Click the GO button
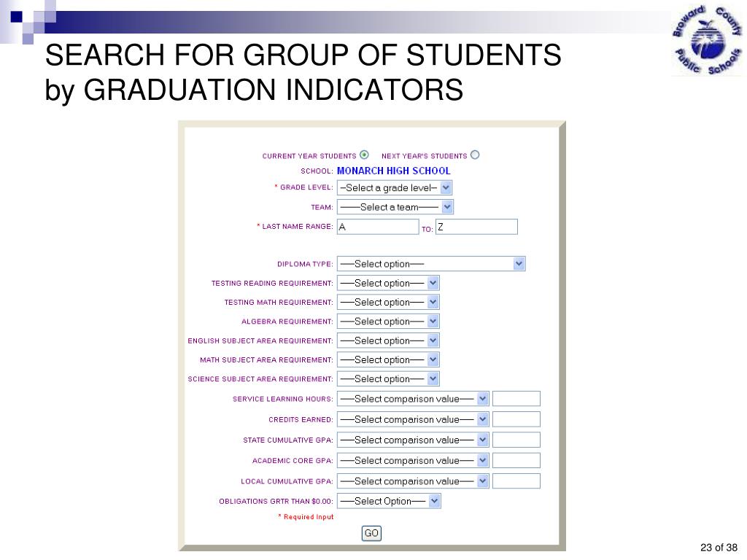Viewport: 747px width, 560px height. pyautogui.click(x=371, y=533)
